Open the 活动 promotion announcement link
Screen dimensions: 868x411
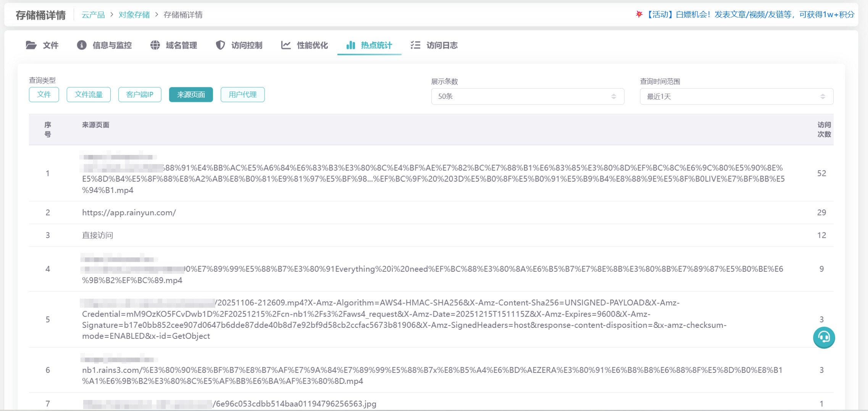click(x=749, y=15)
